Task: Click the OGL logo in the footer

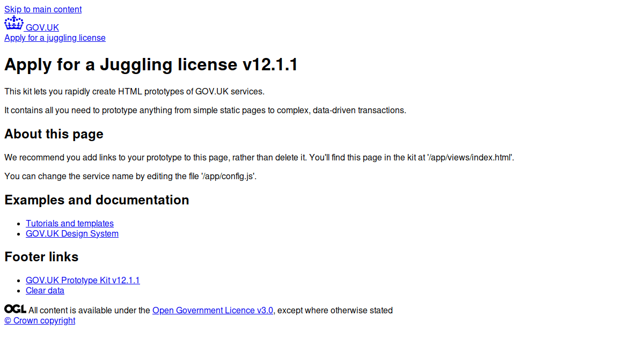Action: pos(15,309)
